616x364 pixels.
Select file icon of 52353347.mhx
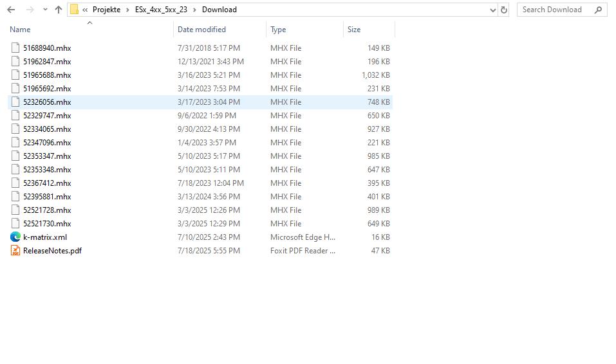tap(15, 156)
